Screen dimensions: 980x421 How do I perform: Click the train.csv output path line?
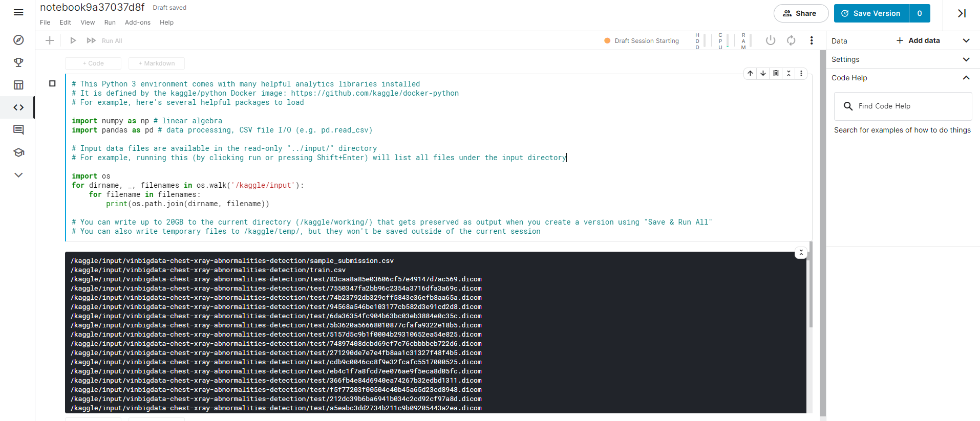click(208, 270)
